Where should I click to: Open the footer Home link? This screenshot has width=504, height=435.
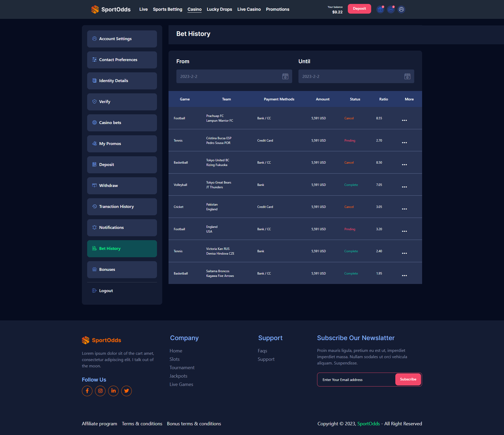(176, 351)
